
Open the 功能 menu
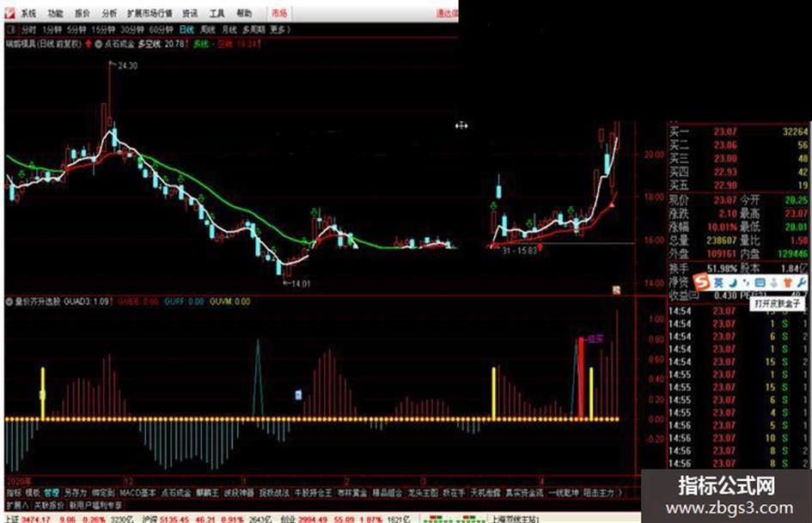(55, 13)
